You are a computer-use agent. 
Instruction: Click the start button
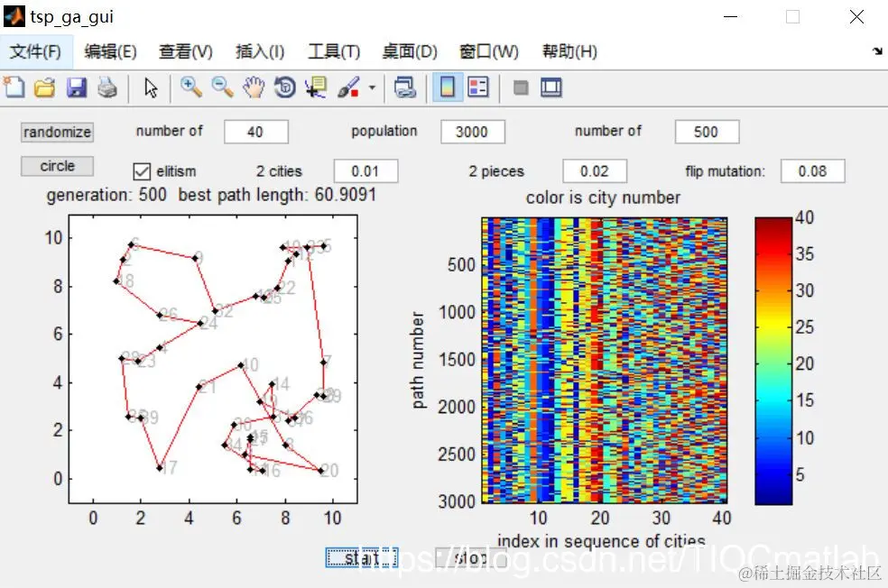point(362,558)
